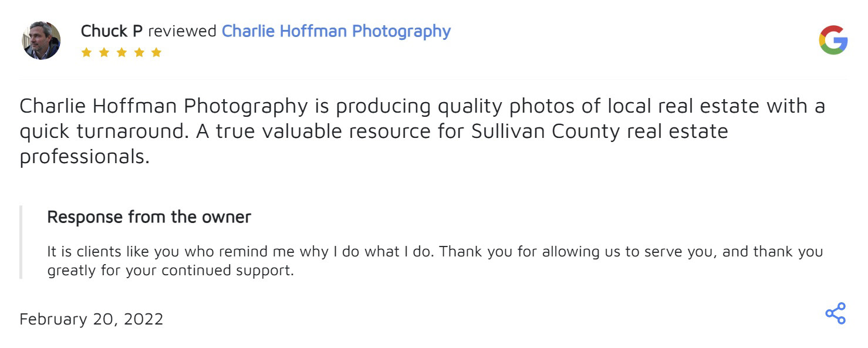
Task: Open the Charlie Hoffman Photography link
Action: [336, 31]
